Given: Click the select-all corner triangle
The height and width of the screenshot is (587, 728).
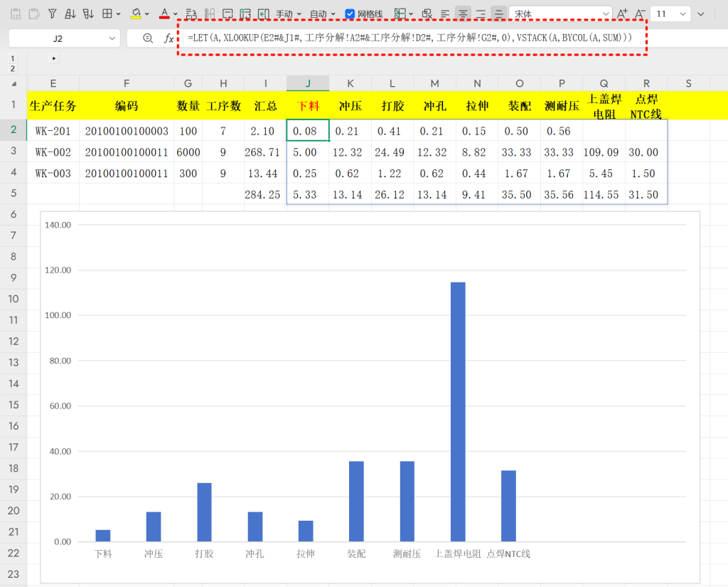Looking at the screenshot, I should pyautogui.click(x=14, y=84).
